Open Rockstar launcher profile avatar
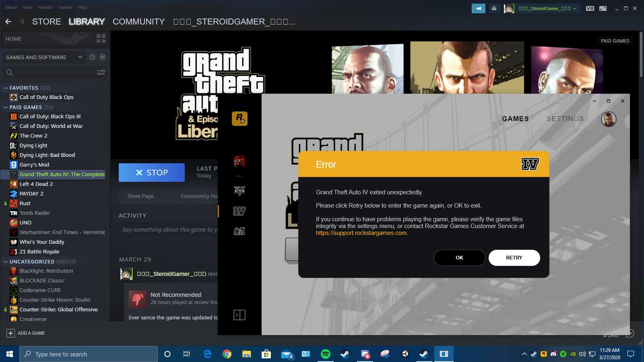The width and height of the screenshot is (644, 362). tap(609, 119)
